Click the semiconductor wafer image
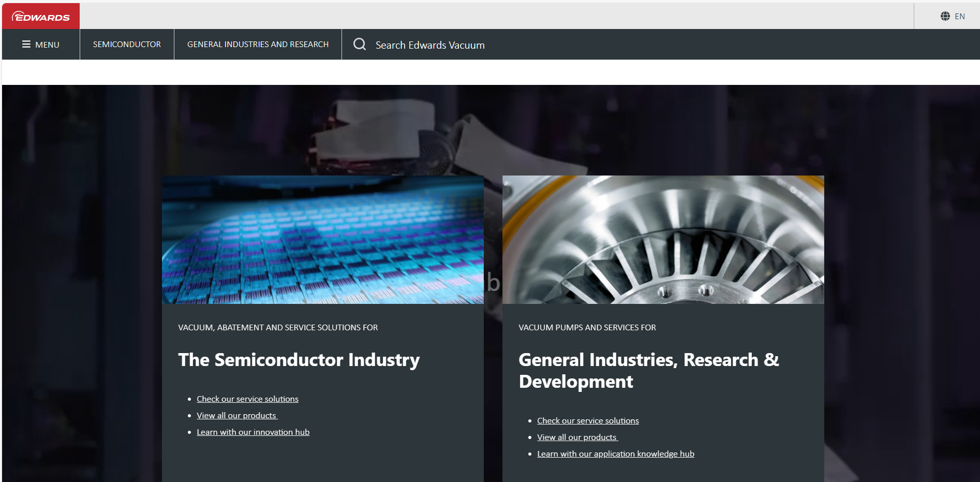Viewport: 980px width, 482px height. pos(322,240)
